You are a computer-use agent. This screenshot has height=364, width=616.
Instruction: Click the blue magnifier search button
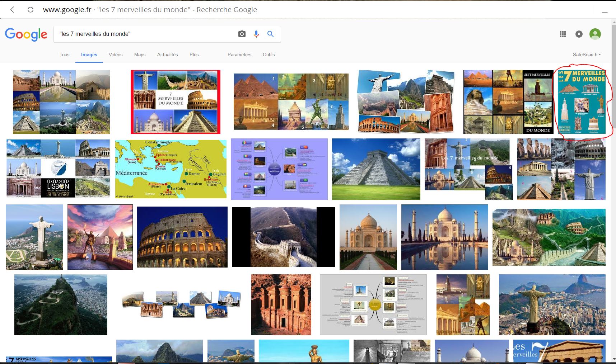coord(271,34)
